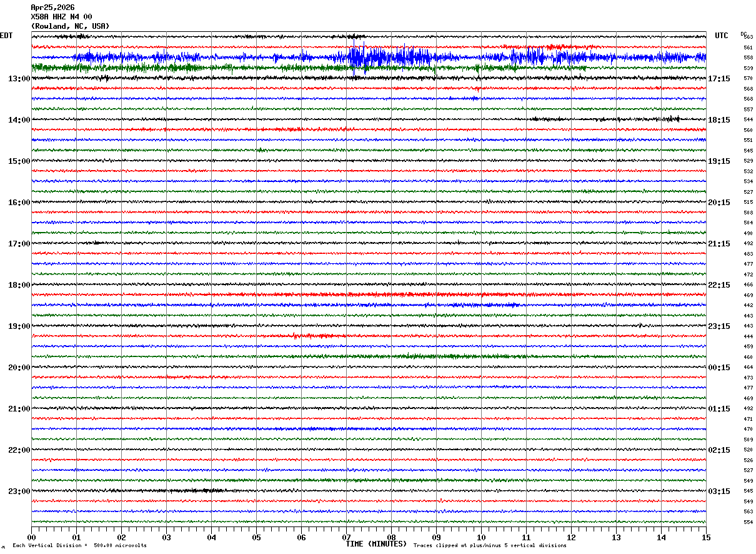
Task: Click the (Rowland, NC, USA) location text
Action: (x=70, y=26)
